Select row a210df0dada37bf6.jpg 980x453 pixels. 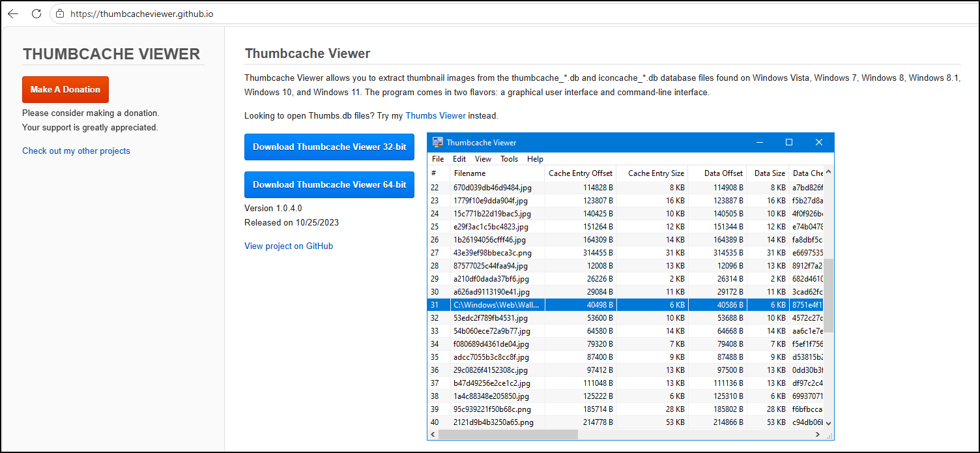coord(626,279)
